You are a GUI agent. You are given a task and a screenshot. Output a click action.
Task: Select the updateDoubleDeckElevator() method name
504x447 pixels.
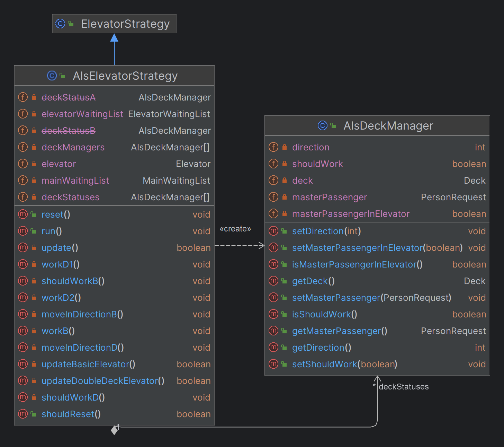tap(103, 381)
